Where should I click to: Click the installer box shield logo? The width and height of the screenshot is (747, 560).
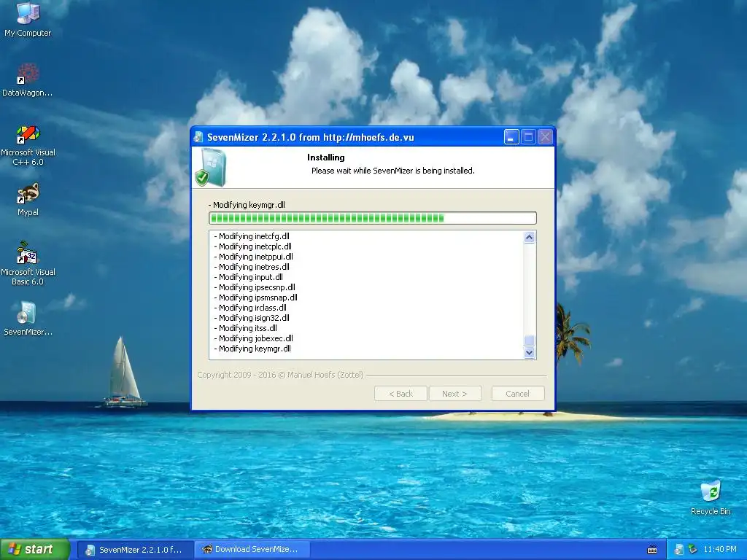tap(211, 167)
